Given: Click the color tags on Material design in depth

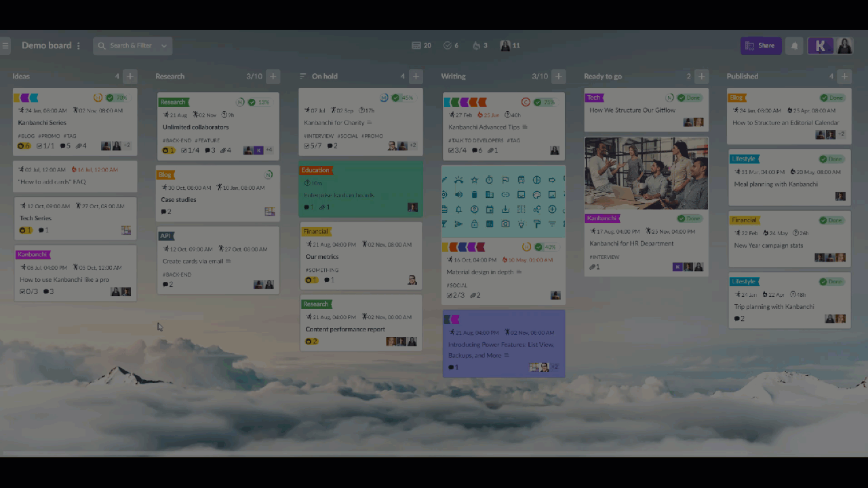Looking at the screenshot, I should 465,247.
